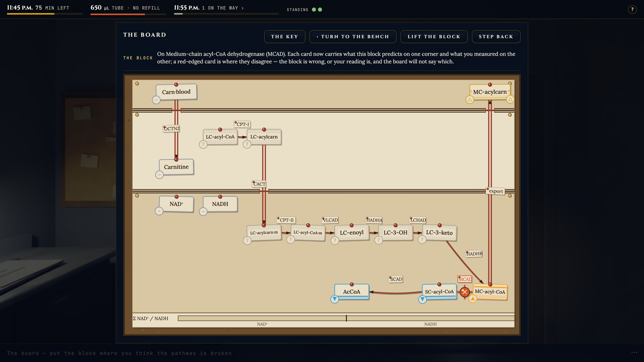Viewport: 644px width, 362px height.
Task: Select the CACT enzyme tag
Action: click(259, 184)
